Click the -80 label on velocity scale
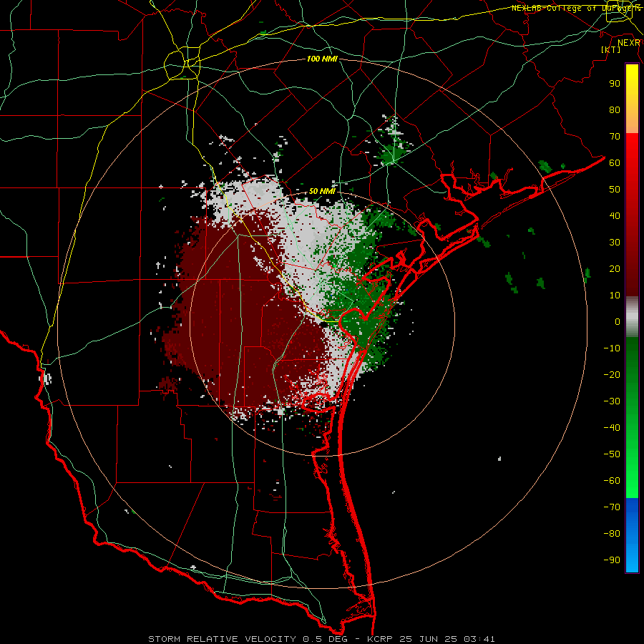644x644 pixels. (612, 534)
